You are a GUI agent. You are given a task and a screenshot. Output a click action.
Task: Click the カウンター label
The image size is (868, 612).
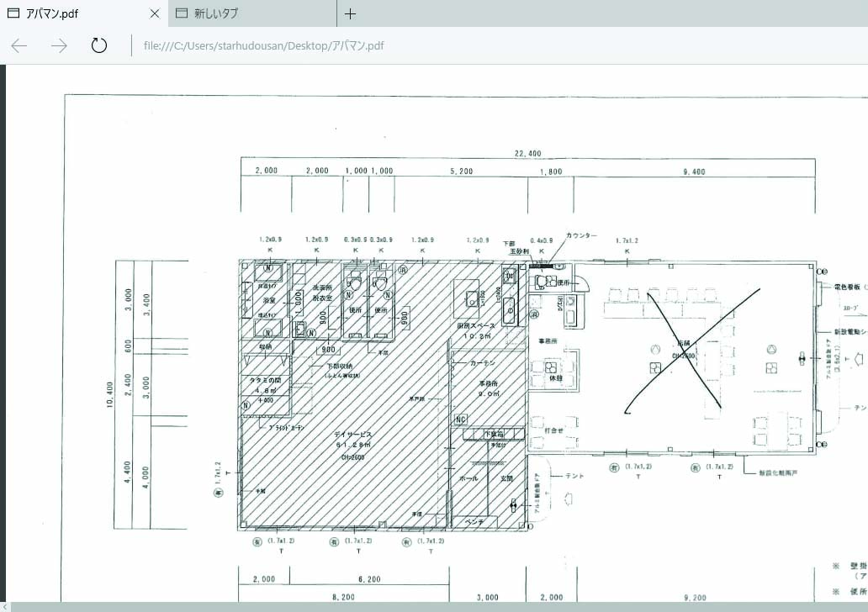point(581,235)
